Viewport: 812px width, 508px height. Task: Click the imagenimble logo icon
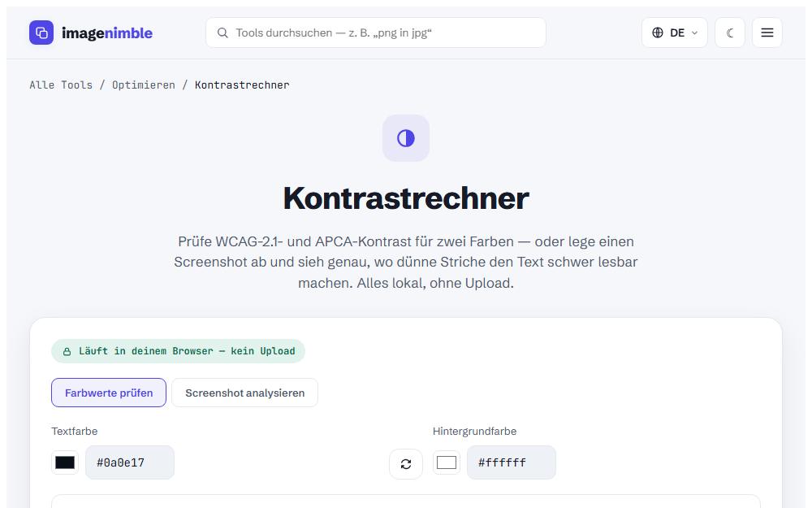coord(41,33)
